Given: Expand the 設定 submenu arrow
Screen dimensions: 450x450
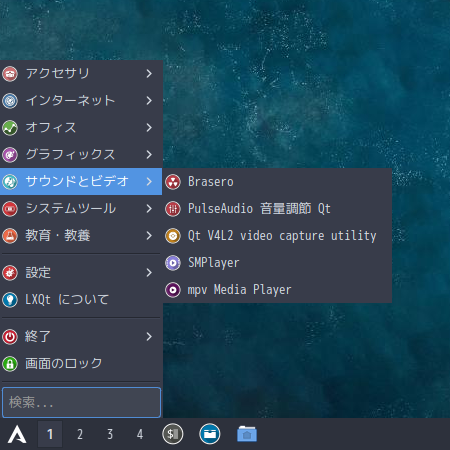Looking at the screenshot, I should pos(149,273).
